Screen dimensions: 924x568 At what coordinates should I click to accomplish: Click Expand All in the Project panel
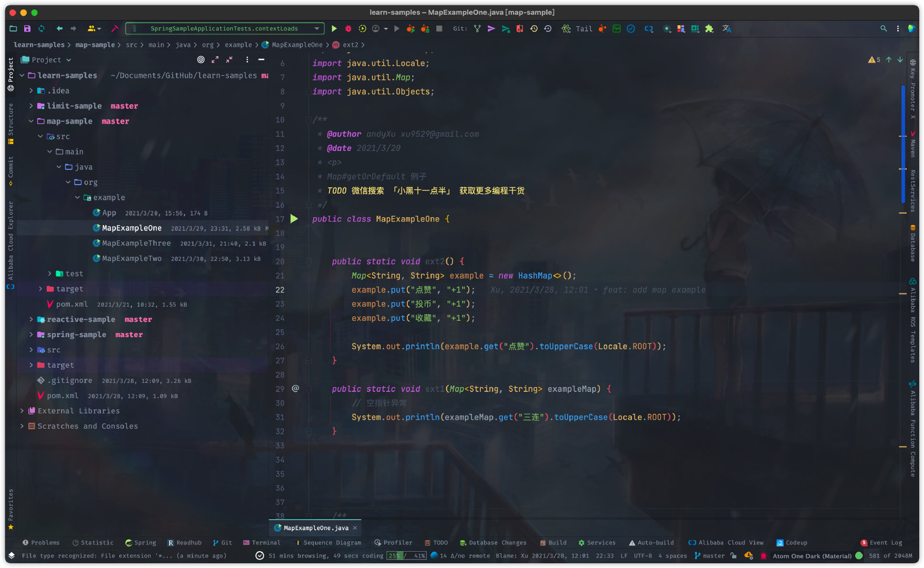click(215, 59)
